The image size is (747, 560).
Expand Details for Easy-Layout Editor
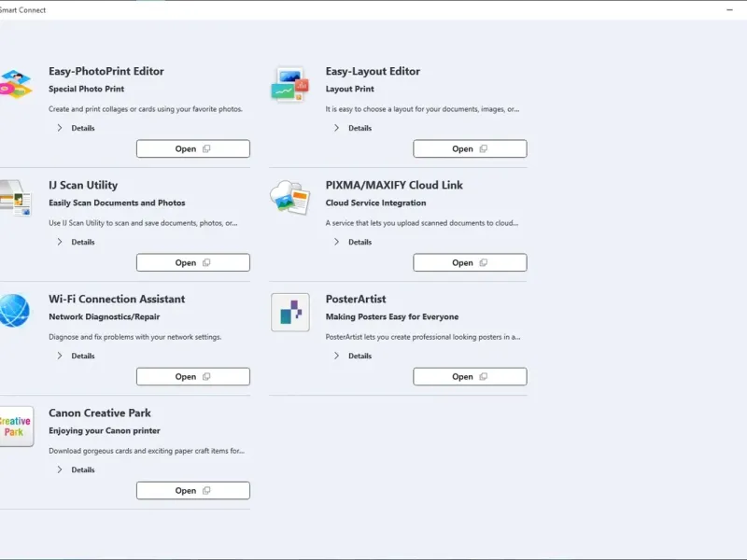tap(353, 128)
